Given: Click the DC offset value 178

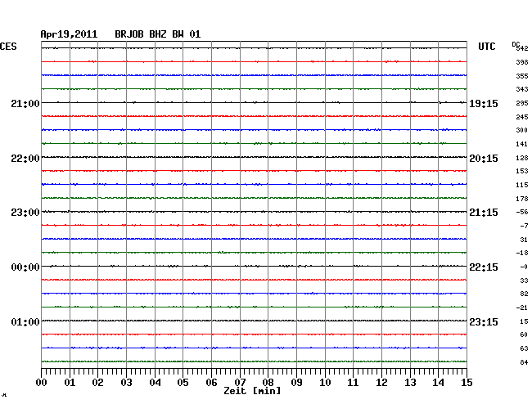Looking at the screenshot, I should point(522,199).
